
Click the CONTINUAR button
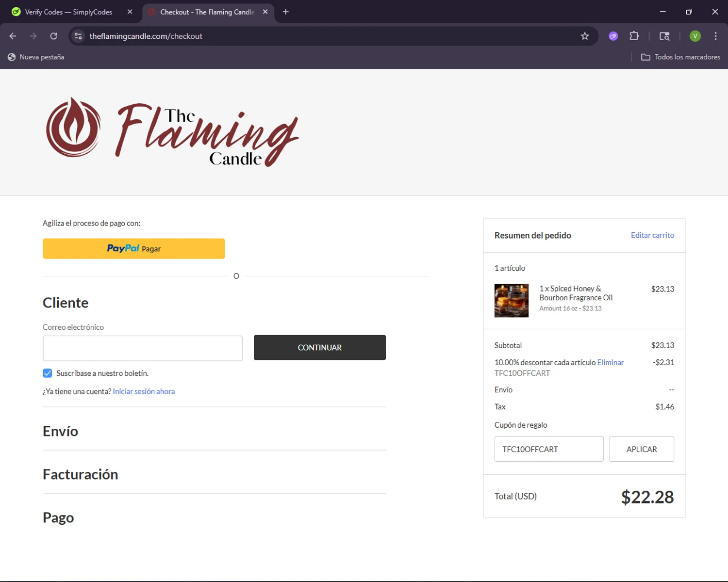click(319, 347)
